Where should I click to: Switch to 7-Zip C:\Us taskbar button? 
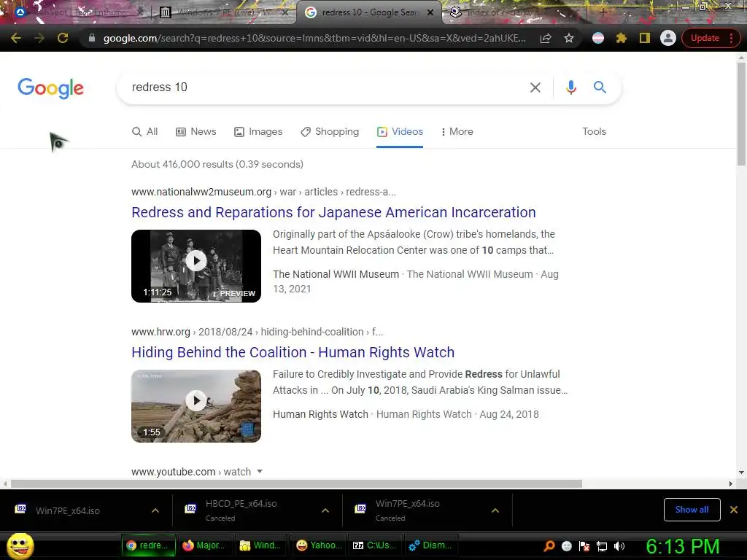tap(374, 545)
